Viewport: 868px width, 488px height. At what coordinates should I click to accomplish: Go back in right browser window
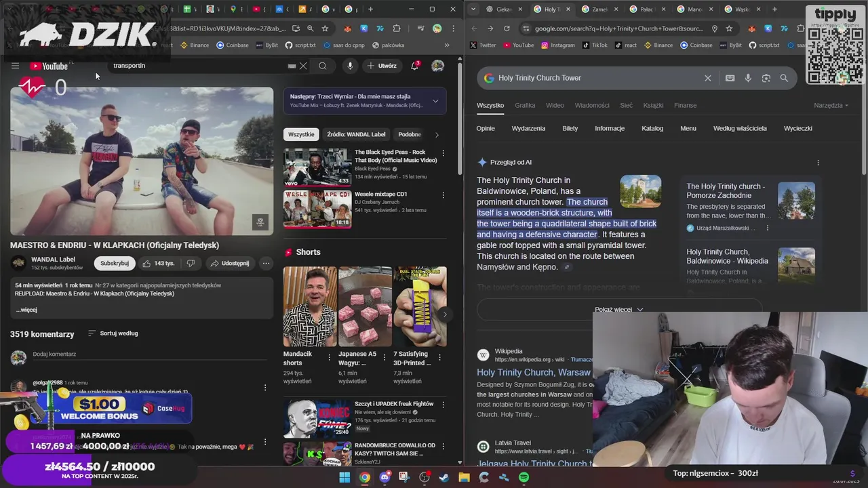click(x=474, y=28)
